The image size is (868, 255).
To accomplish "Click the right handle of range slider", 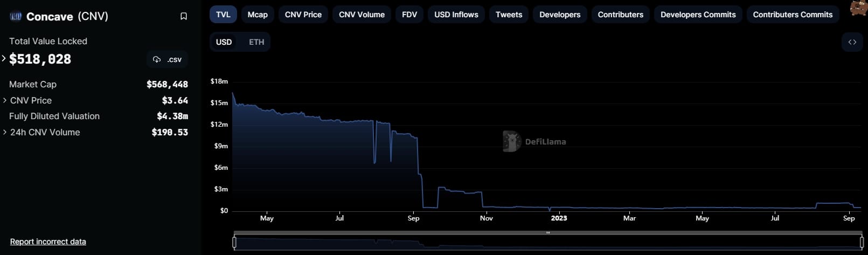I will [x=862, y=243].
